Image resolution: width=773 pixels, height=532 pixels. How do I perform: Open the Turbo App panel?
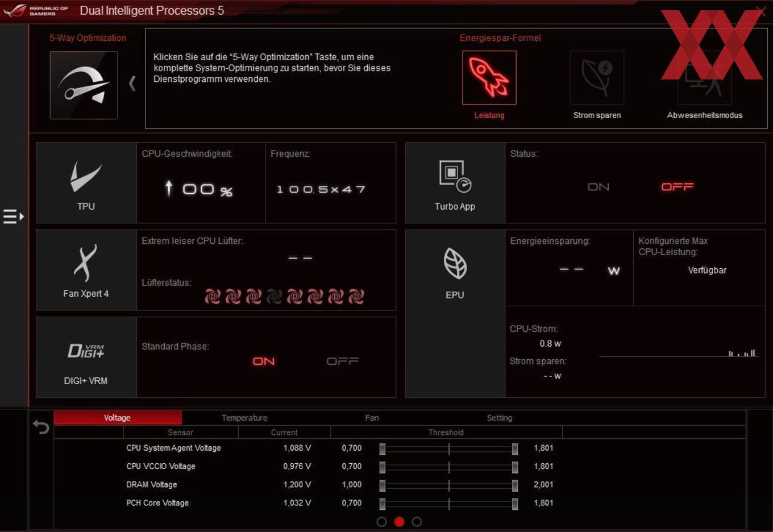coord(455,182)
